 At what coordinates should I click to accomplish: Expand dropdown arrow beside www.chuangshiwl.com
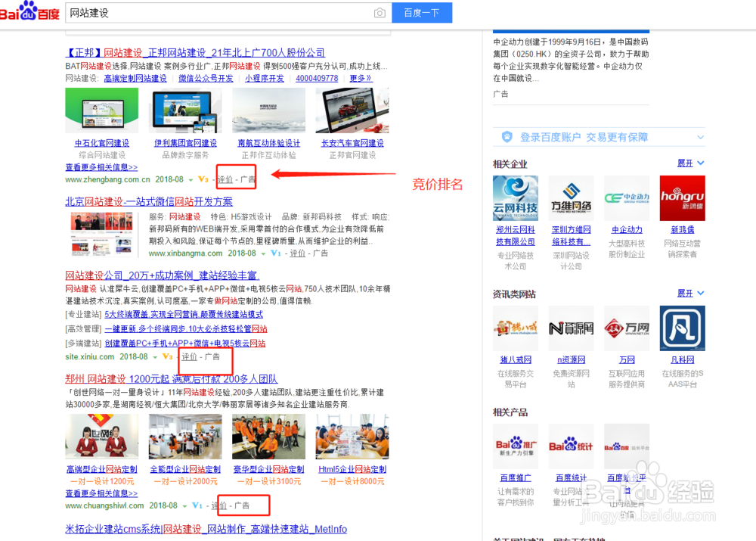[x=184, y=507]
